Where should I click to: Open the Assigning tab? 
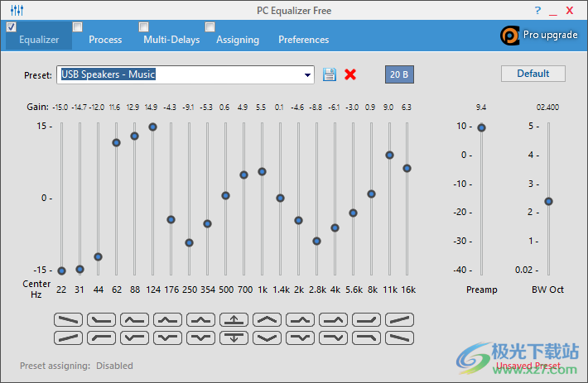click(x=238, y=40)
